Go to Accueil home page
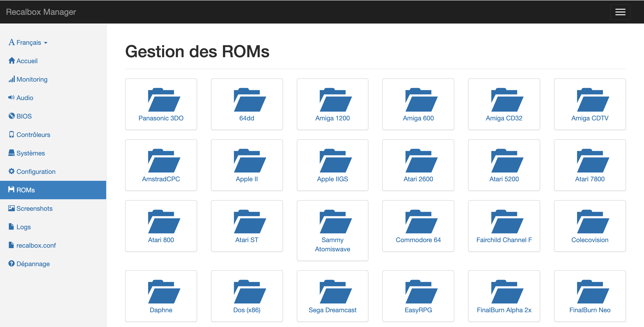Screen dimensions: 644x327 pos(53,61)
